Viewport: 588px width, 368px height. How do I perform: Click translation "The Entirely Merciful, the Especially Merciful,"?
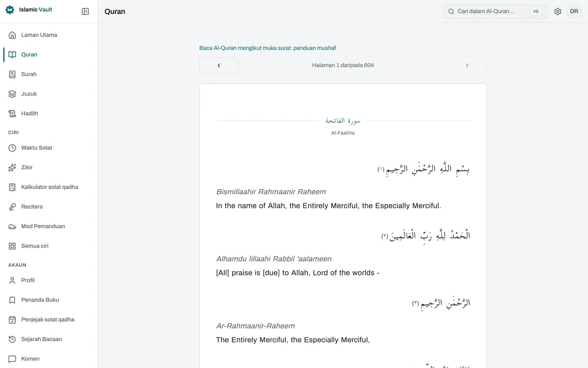[x=293, y=340]
